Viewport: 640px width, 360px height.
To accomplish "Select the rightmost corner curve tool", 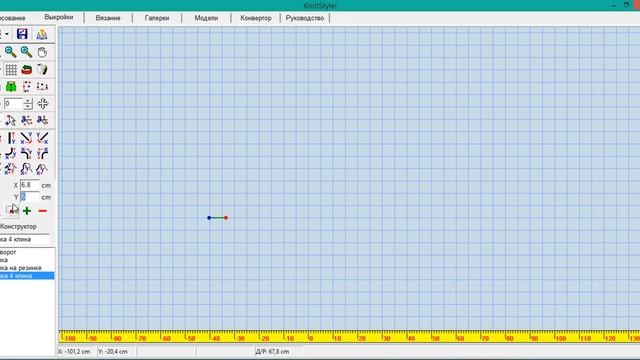I will point(42,153).
